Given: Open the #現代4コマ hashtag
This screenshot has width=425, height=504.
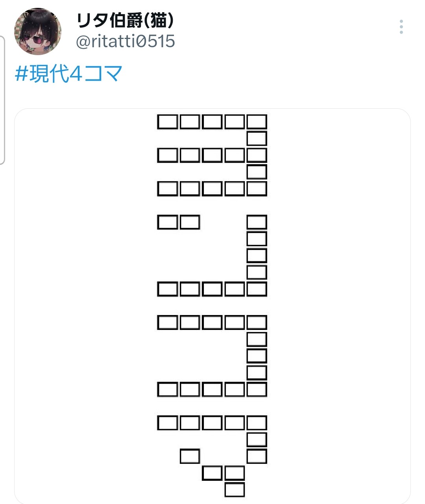Looking at the screenshot, I should point(68,74).
